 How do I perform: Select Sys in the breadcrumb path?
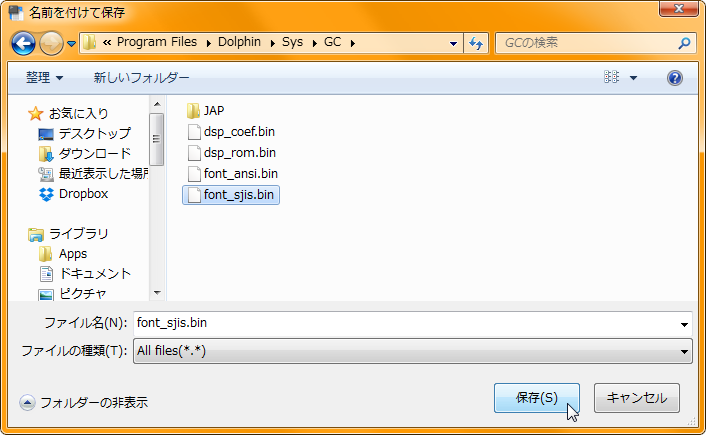(x=292, y=42)
